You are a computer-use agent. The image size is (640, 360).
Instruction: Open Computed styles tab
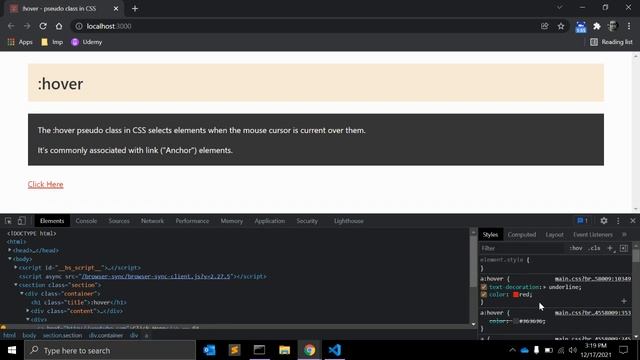click(522, 235)
